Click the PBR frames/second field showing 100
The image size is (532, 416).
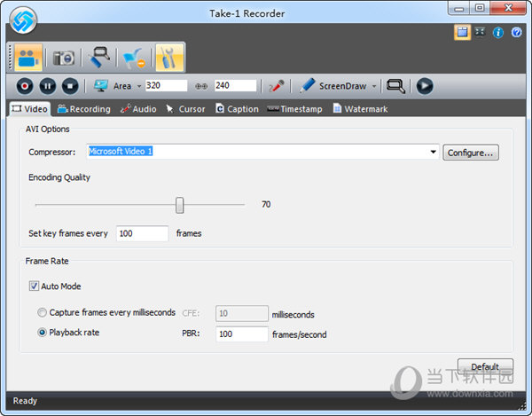pos(242,334)
